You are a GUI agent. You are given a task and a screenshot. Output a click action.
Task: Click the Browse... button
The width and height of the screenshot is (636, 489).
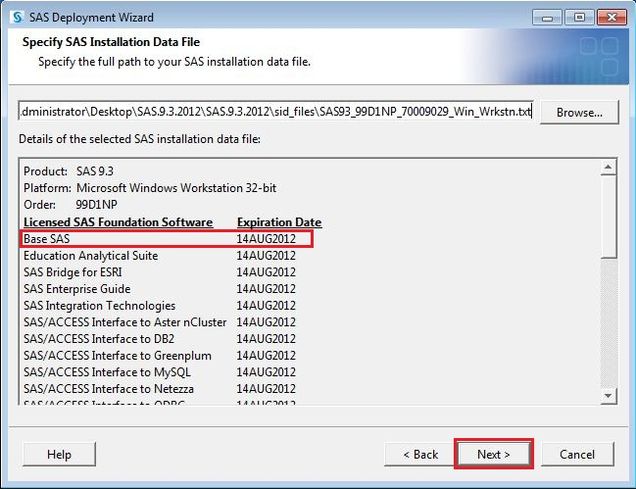tap(579, 112)
